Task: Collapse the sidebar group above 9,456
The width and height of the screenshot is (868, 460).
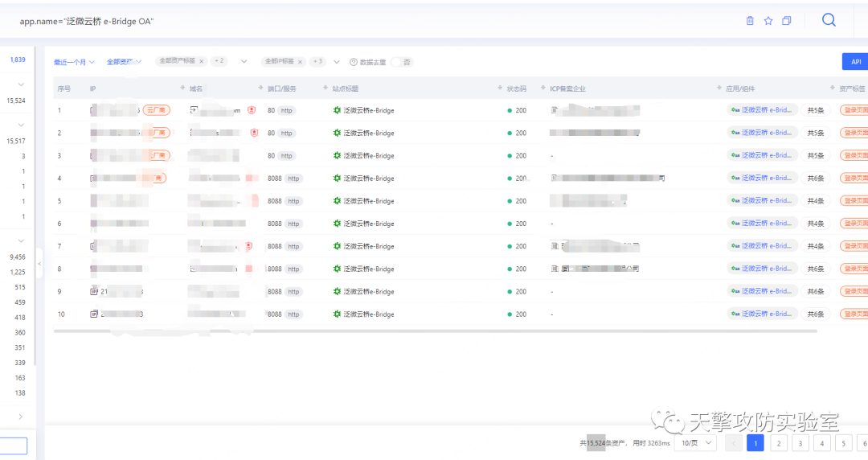Action: 21,241
